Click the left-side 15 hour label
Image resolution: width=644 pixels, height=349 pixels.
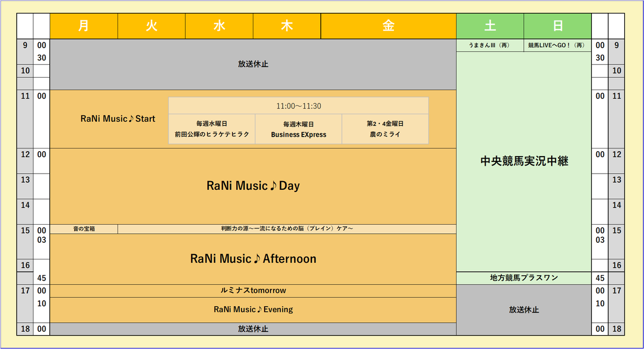pyautogui.click(x=25, y=231)
